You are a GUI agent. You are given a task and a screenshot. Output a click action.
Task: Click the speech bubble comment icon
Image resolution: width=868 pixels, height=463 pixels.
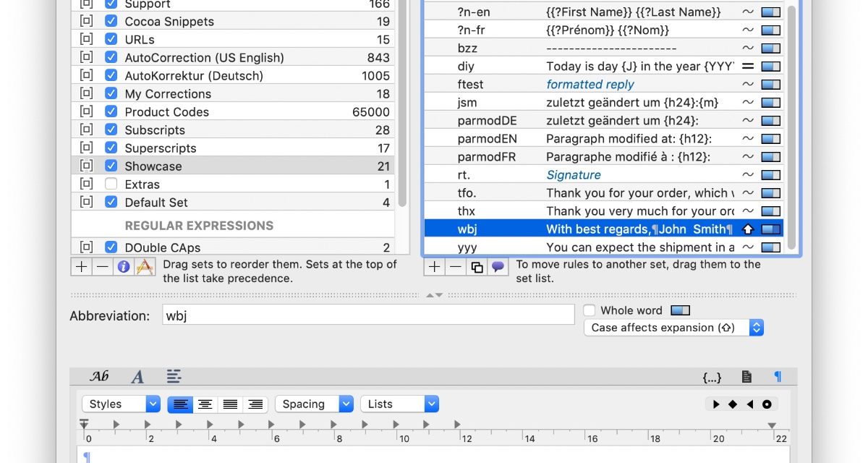pyautogui.click(x=498, y=267)
